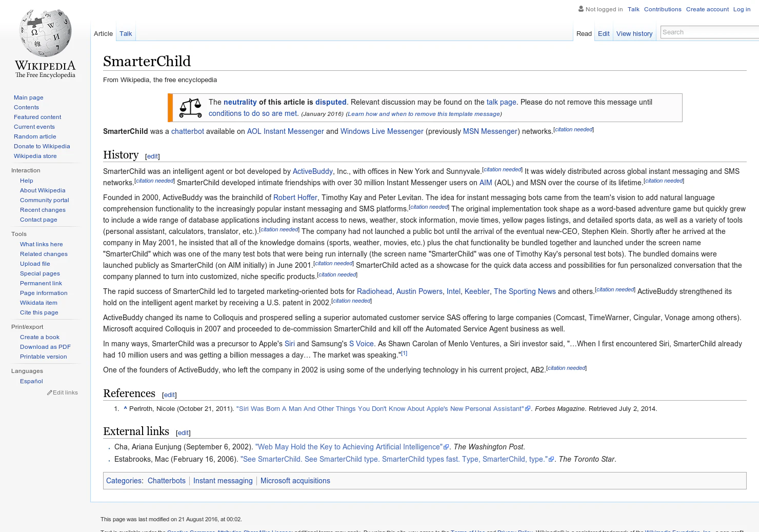Click external link icon after Toronto Star title
Image resolution: width=759 pixels, height=532 pixels.
pyautogui.click(x=551, y=459)
